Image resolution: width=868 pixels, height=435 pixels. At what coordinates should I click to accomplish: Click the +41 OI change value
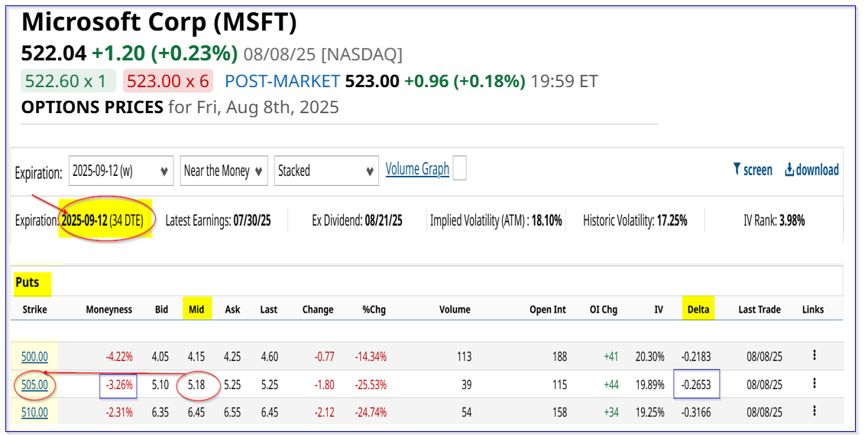pyautogui.click(x=611, y=356)
